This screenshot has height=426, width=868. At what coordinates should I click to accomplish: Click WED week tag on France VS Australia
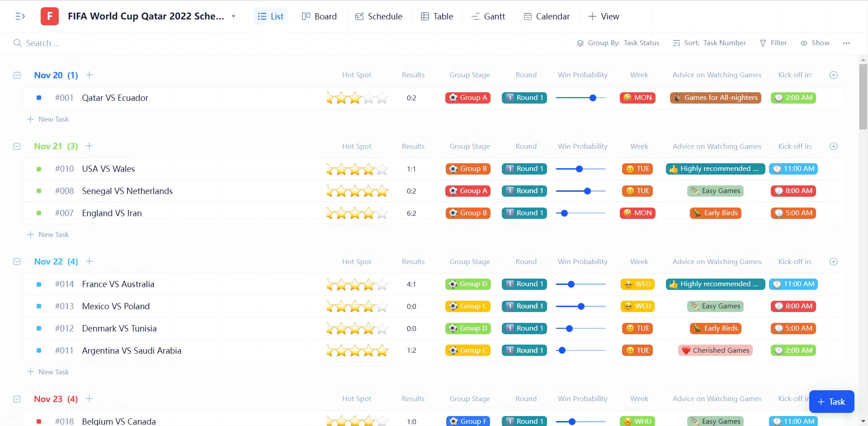click(x=637, y=284)
